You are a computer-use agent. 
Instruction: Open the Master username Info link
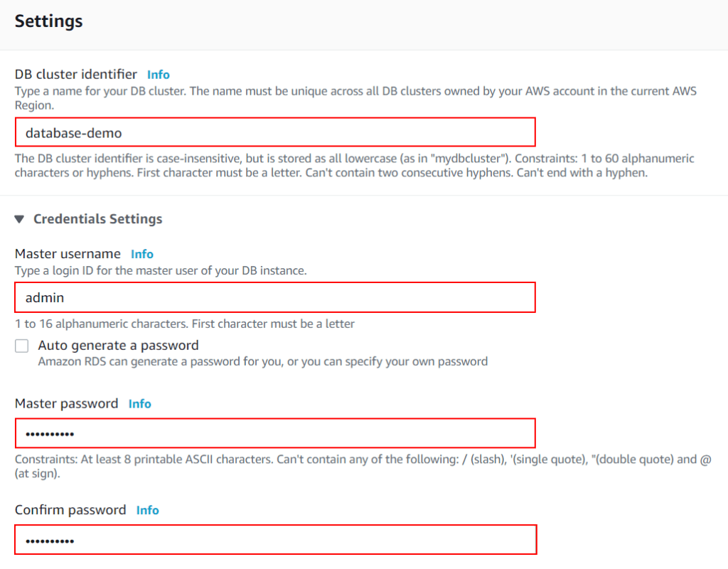141,254
